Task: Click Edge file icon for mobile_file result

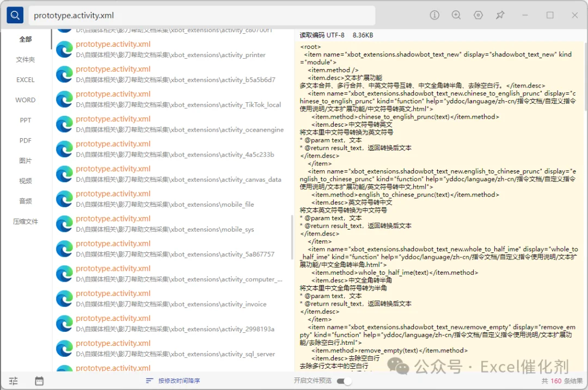Action: tap(64, 199)
